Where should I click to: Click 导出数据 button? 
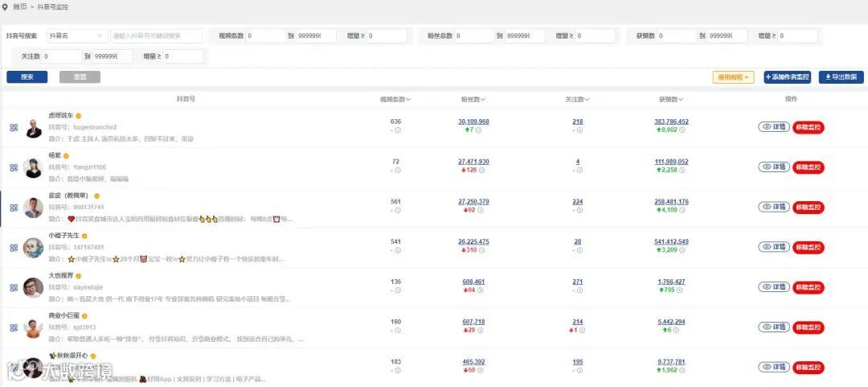pos(841,77)
